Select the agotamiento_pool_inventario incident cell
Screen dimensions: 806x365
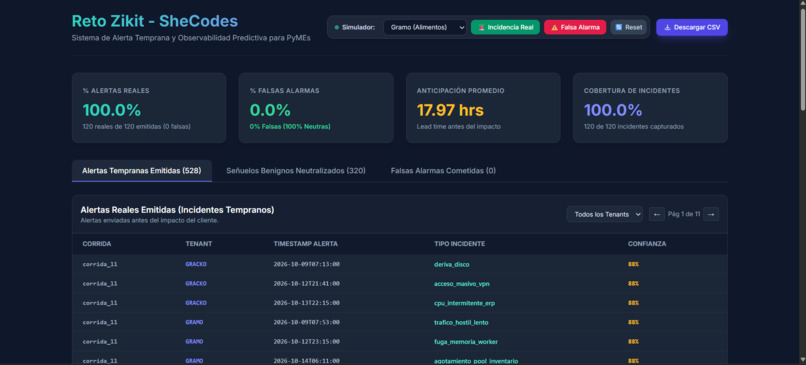[x=476, y=361]
